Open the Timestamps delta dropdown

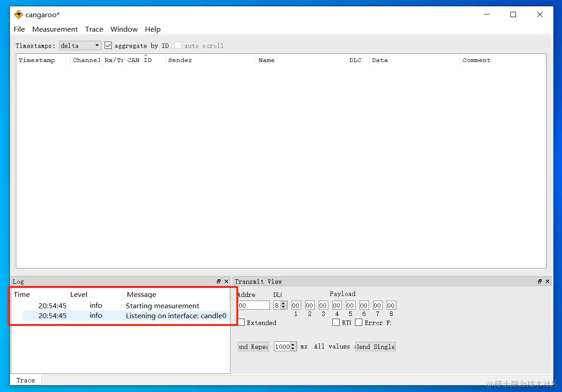click(80, 45)
